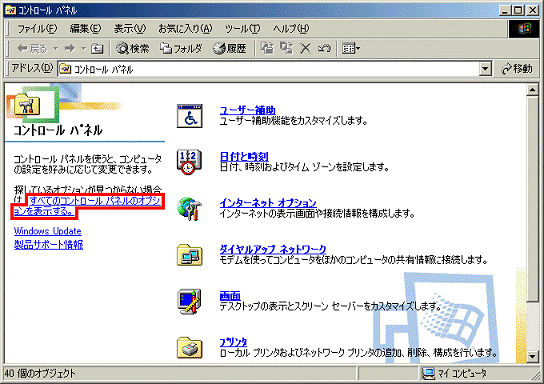
Task: Click the Delete X toolbar icon
Action: (x=305, y=48)
